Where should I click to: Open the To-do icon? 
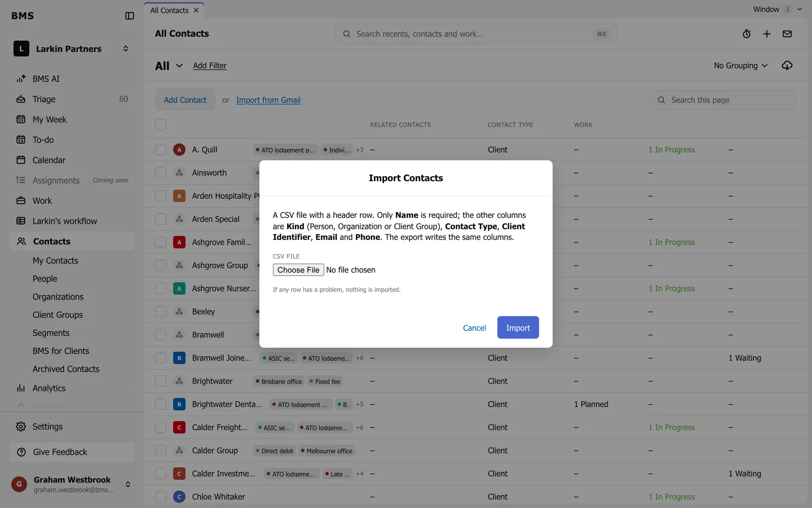21,139
